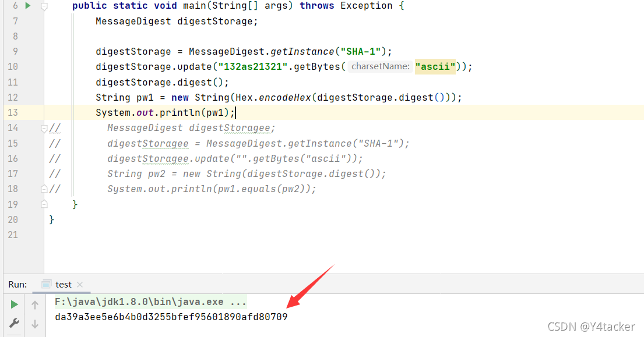Click encodeHex method call on line 12
This screenshot has width=644, height=337.
pyautogui.click(x=285, y=98)
